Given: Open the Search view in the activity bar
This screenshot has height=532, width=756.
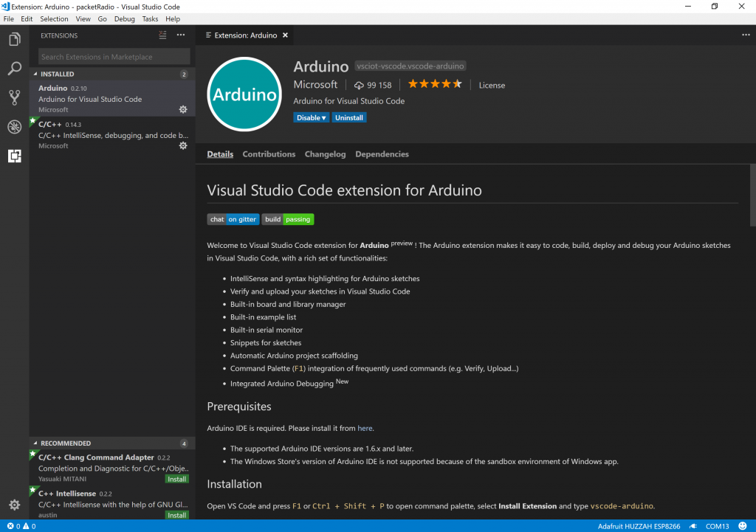Looking at the screenshot, I should (x=14, y=69).
